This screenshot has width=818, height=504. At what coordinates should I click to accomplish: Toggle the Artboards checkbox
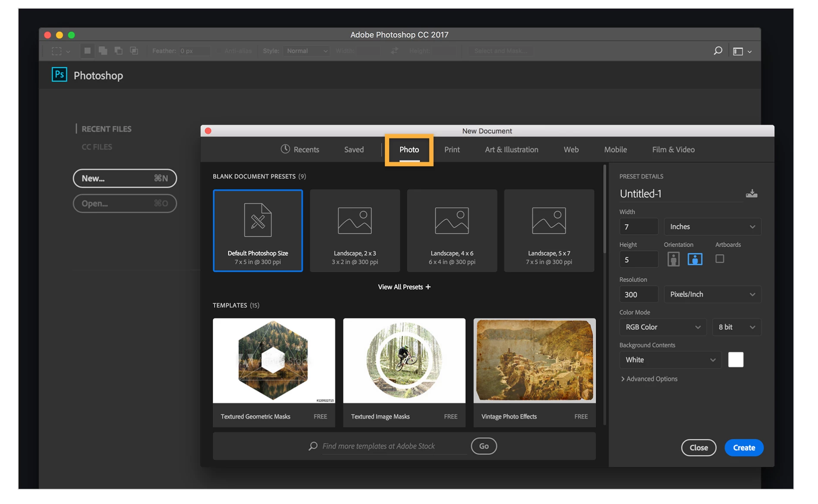tap(720, 258)
